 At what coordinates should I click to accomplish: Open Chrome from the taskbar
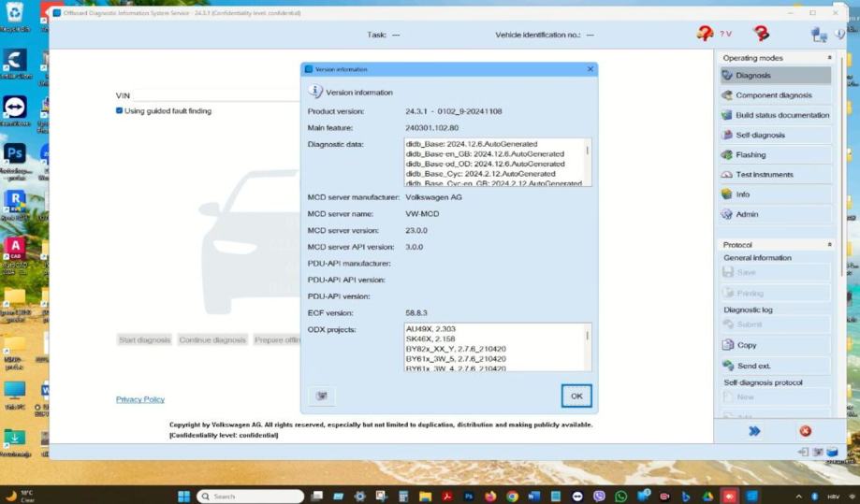512,497
